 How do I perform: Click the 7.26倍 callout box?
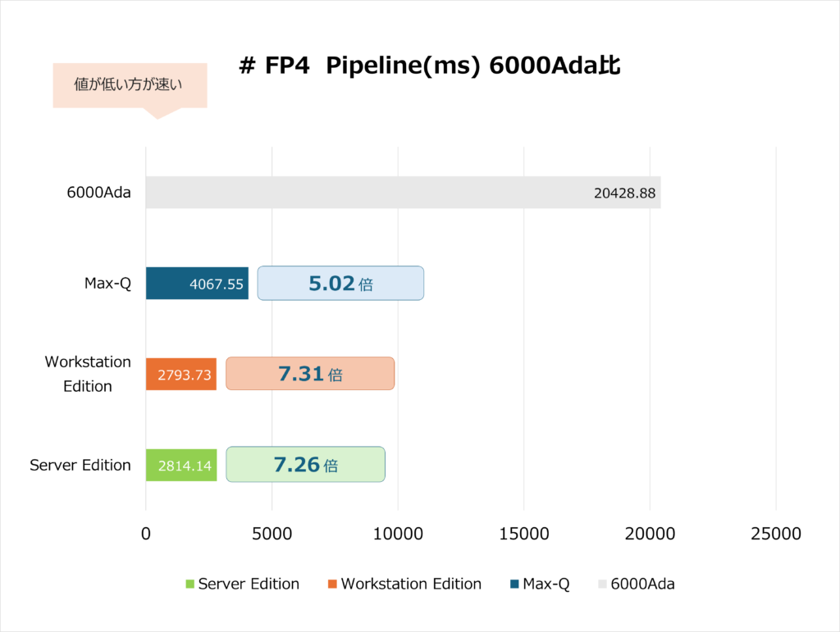click(305, 465)
